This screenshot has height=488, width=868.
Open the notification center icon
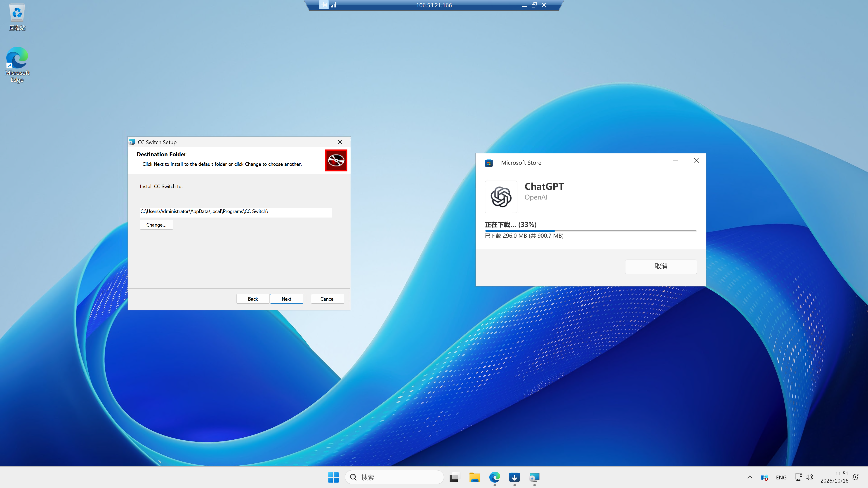pyautogui.click(x=856, y=477)
